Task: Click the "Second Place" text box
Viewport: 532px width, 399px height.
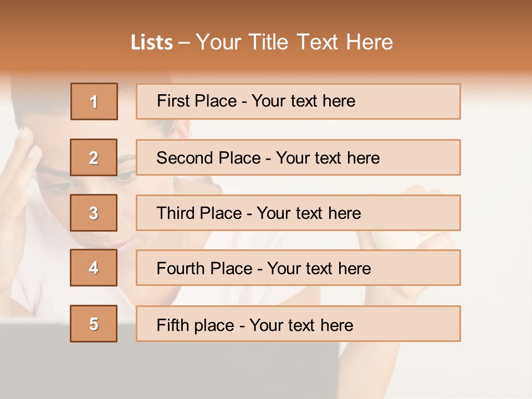Action: 298,157
